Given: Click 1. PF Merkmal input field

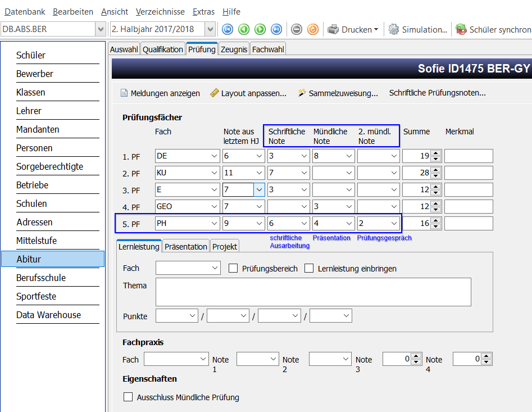Looking at the screenshot, I should 469,156.
